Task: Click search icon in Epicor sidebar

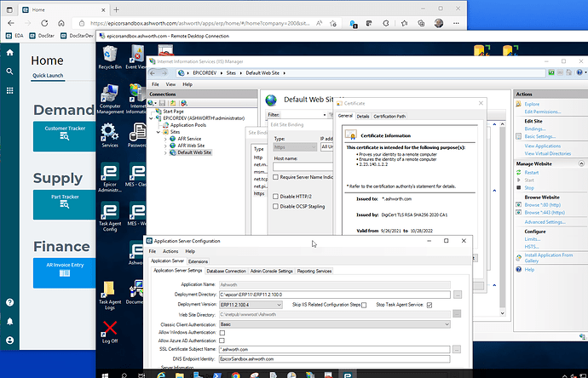Action: pyautogui.click(x=9, y=72)
